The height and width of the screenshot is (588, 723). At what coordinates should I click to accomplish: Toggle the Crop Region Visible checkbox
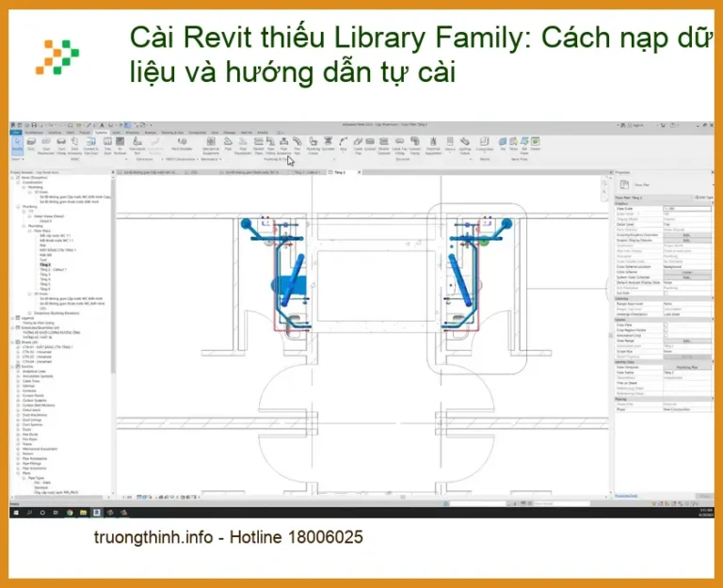(666, 330)
